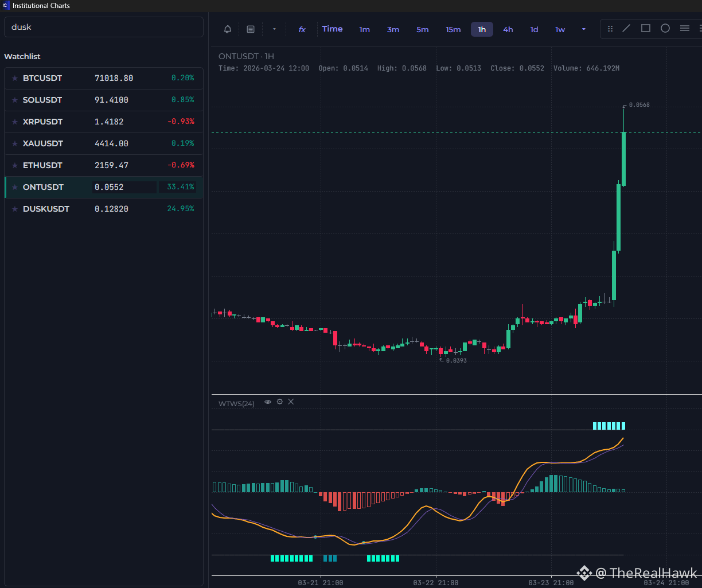Click the Institutional Charts app icon
Viewport: 702px width, 588px height.
[6, 6]
